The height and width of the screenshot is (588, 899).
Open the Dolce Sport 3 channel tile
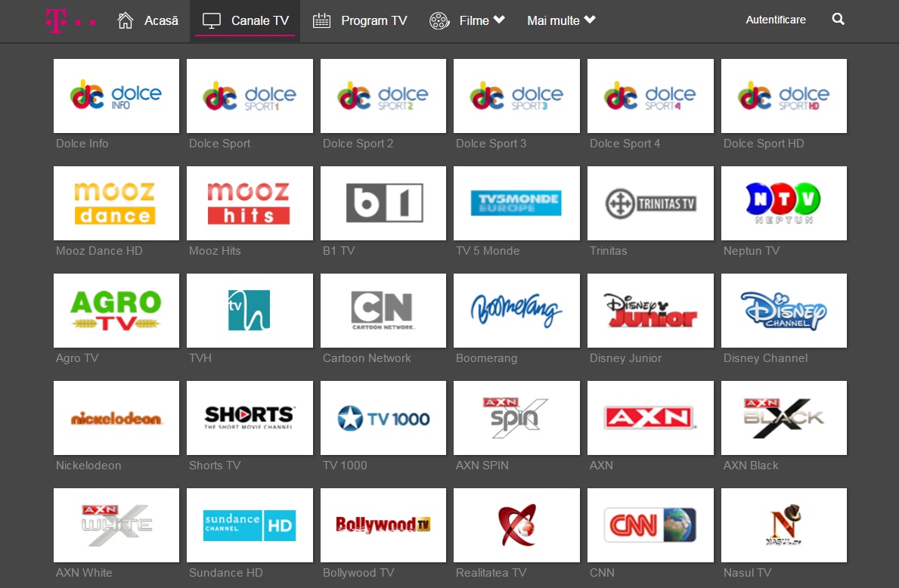(516, 96)
